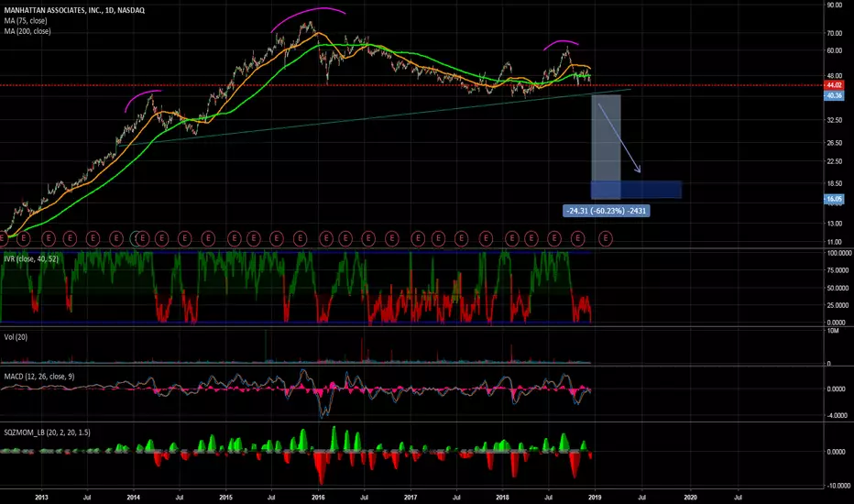
Task: Click the 2013 label on time axis
Action: point(41,497)
